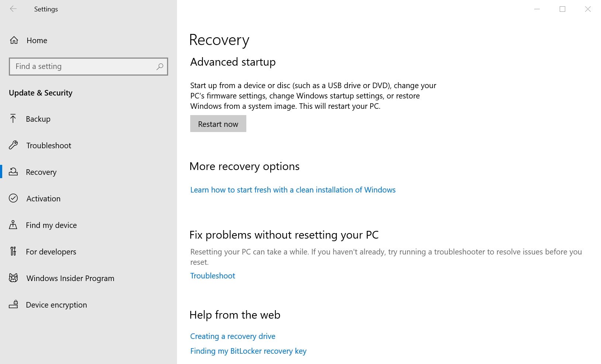Click the blue Troubleshoot link
601x364 pixels.
(x=213, y=276)
